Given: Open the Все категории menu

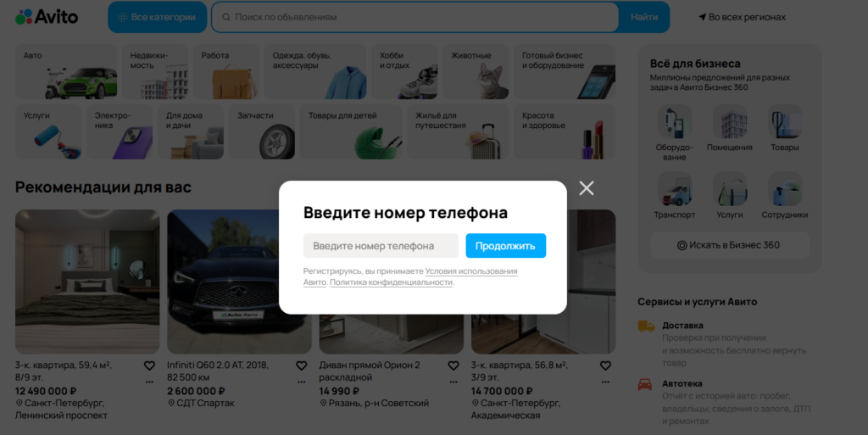Looking at the screenshot, I should click(x=157, y=17).
